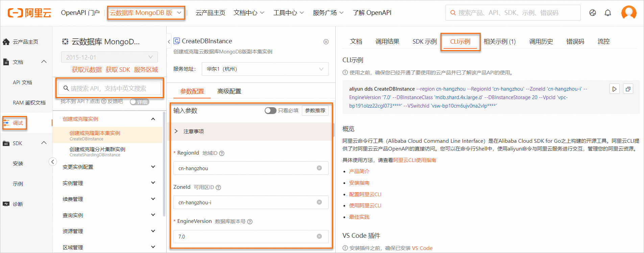
Task: Open the 服务广场 menu
Action: [328, 13]
